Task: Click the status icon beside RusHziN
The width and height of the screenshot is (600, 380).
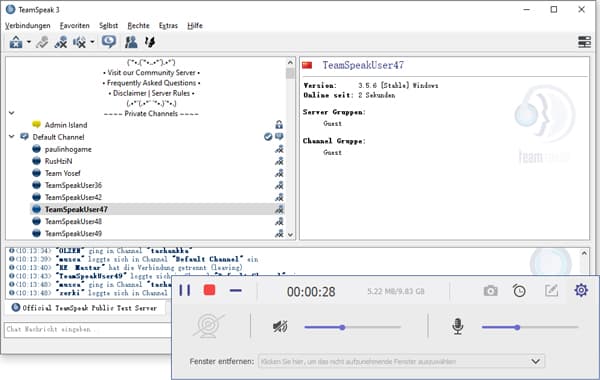Action: (x=279, y=161)
